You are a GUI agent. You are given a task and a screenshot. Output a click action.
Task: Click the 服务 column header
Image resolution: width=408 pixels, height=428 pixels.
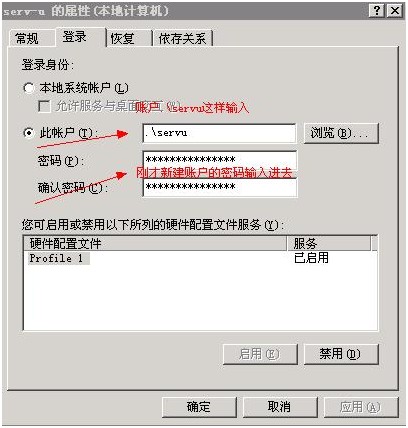[x=329, y=243]
